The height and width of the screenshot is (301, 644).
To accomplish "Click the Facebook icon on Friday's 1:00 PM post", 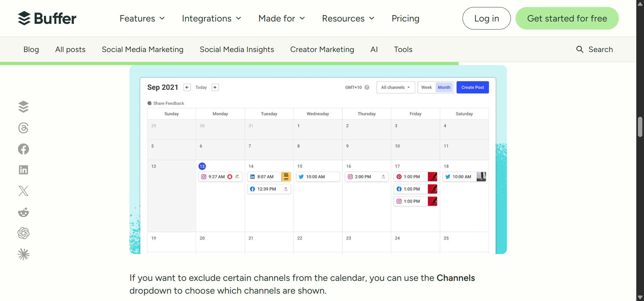I will [399, 189].
